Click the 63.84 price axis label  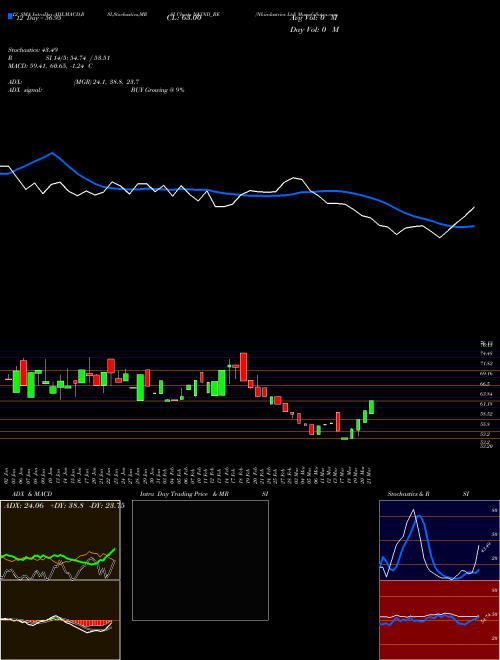(x=487, y=394)
